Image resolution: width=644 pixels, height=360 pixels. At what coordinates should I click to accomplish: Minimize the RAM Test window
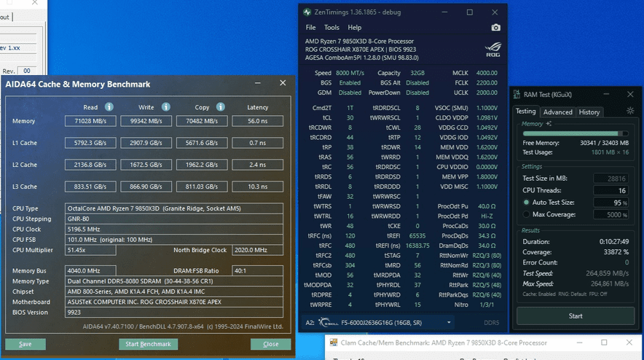coord(606,95)
